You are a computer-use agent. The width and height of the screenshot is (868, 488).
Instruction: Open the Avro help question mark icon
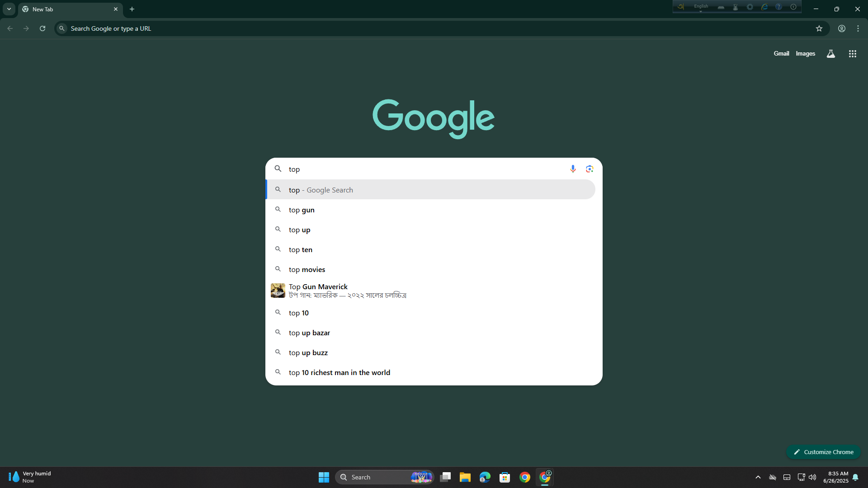[x=778, y=7]
